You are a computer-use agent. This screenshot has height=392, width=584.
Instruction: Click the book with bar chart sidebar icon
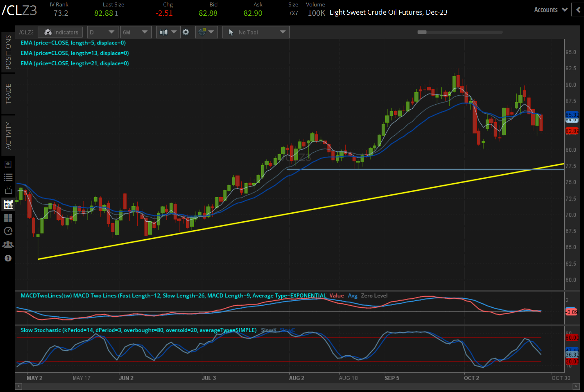[x=8, y=164]
